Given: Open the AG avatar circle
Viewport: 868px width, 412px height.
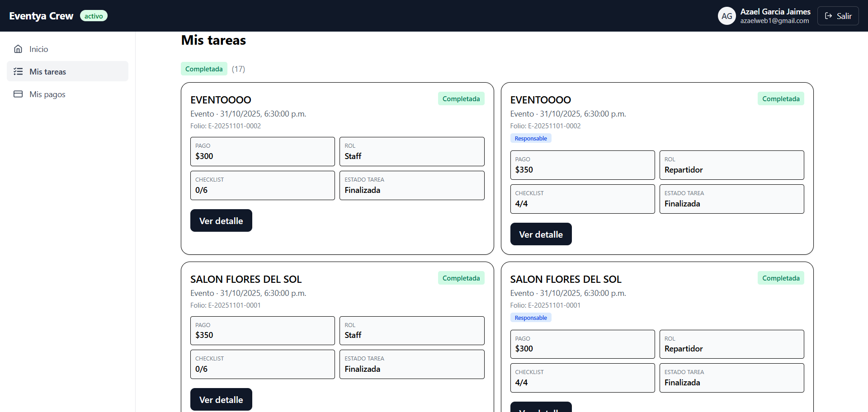Looking at the screenshot, I should tap(726, 15).
